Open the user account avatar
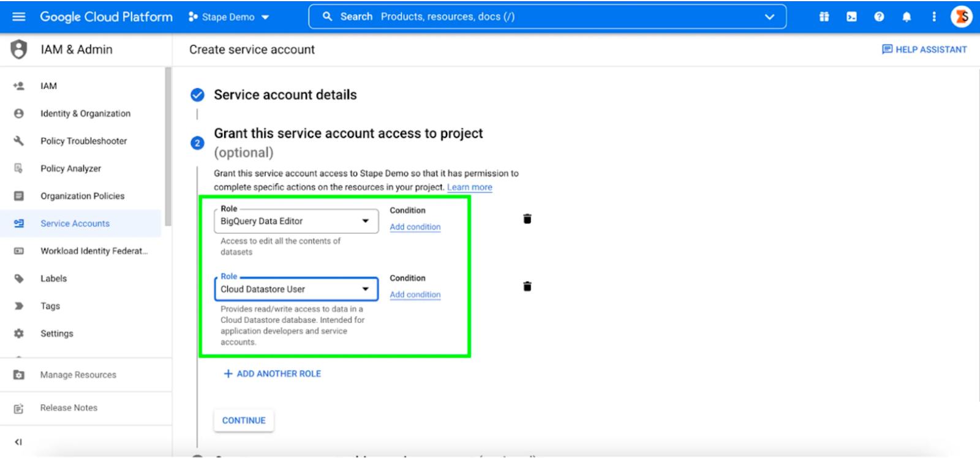Screen dimensions: 980x458 962,17
